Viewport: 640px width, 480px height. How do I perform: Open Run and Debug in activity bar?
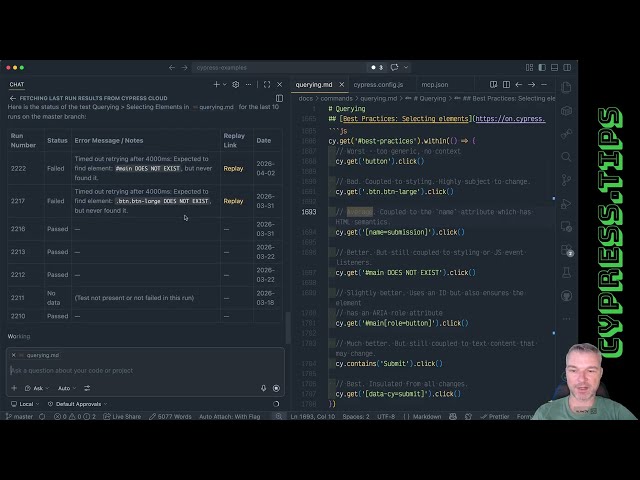tap(567, 203)
